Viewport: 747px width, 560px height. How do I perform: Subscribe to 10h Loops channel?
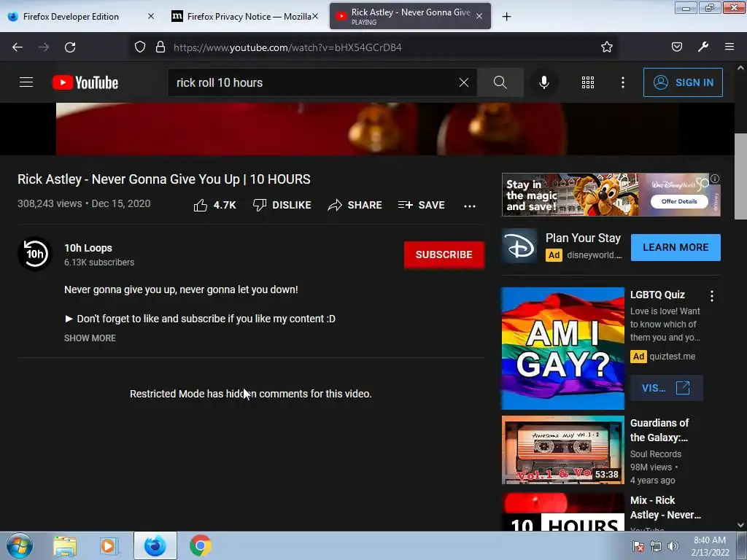444,254
